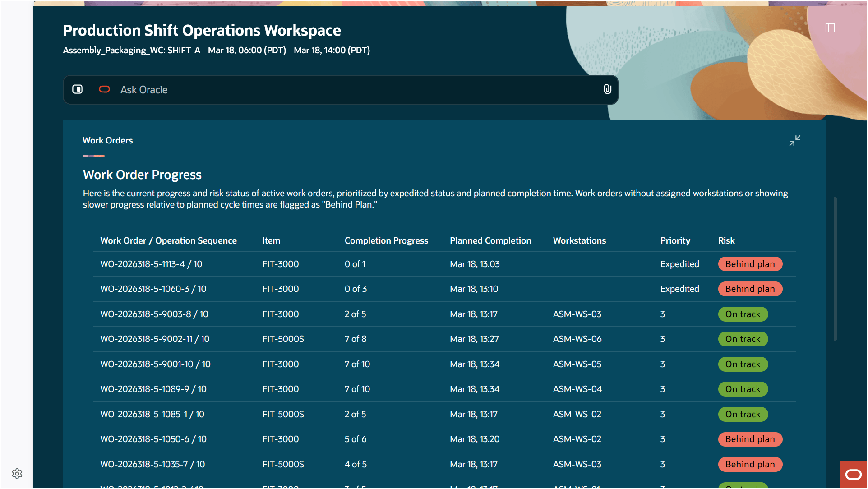
Task: Click item FIT-5000S on the WO-9002 row
Action: pos(283,339)
